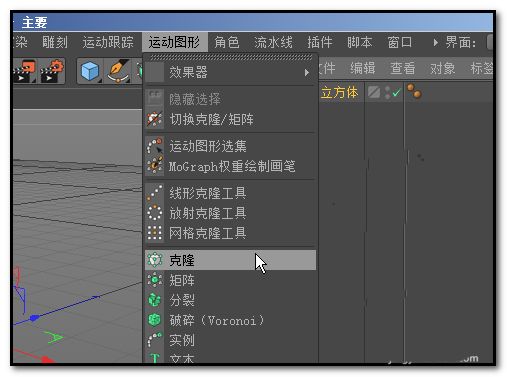Click the 破碎 Voronoi icon
Image resolution: width=507 pixels, height=377 pixels.
pyautogui.click(x=155, y=320)
